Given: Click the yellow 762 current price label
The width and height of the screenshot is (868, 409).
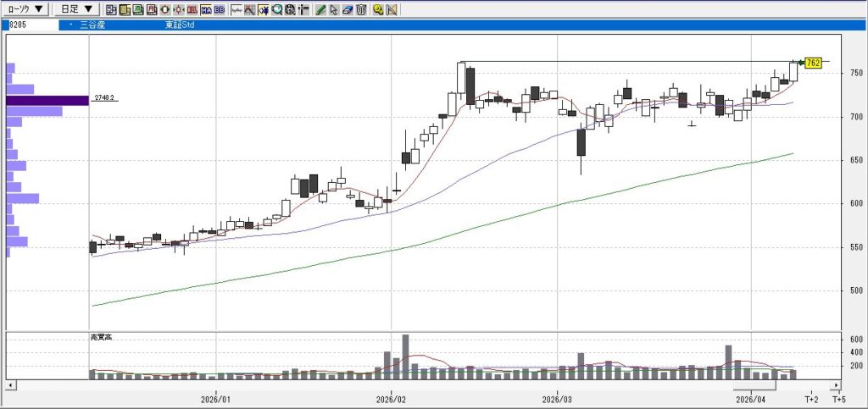Looking at the screenshot, I should click(813, 63).
